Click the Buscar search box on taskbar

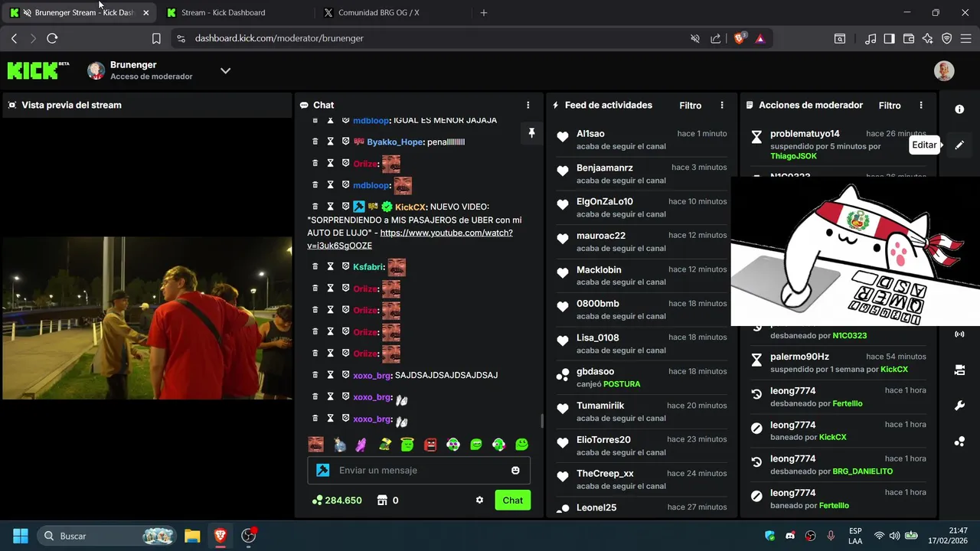click(x=106, y=536)
